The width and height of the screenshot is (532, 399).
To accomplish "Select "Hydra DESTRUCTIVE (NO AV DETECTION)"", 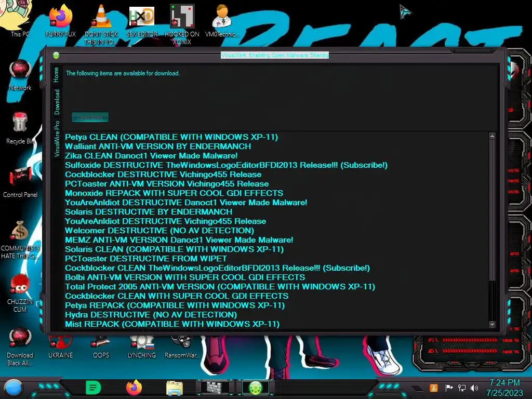I will (151, 314).
